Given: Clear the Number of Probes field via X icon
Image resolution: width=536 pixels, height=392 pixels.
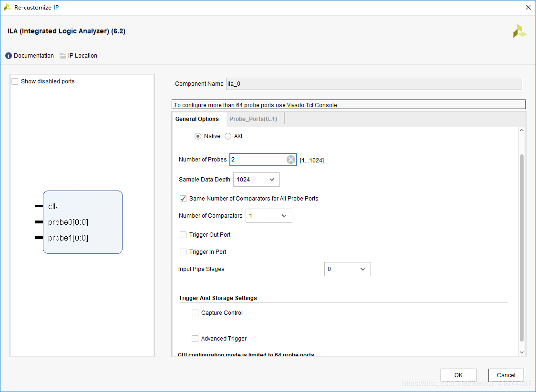Looking at the screenshot, I should [291, 160].
